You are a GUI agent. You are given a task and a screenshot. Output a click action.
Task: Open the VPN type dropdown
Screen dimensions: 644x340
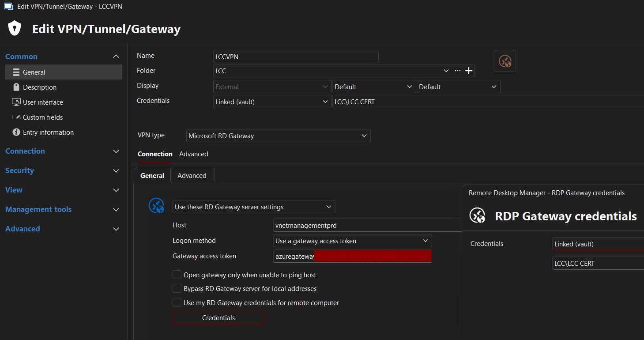coord(278,136)
